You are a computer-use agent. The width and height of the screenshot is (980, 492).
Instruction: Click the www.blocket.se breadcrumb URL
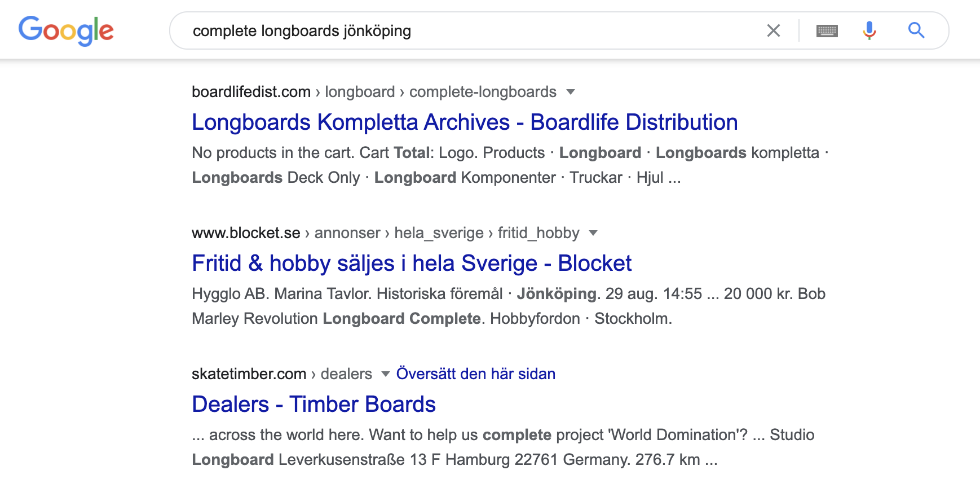(386, 233)
